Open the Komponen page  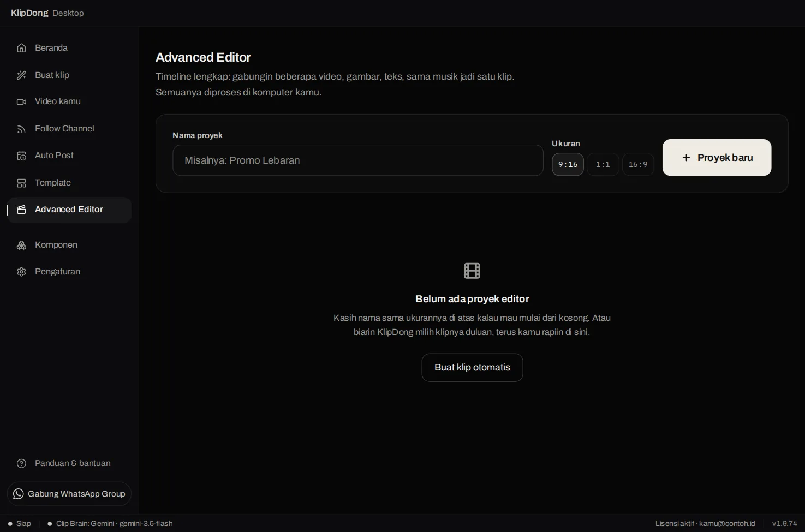click(x=69, y=245)
